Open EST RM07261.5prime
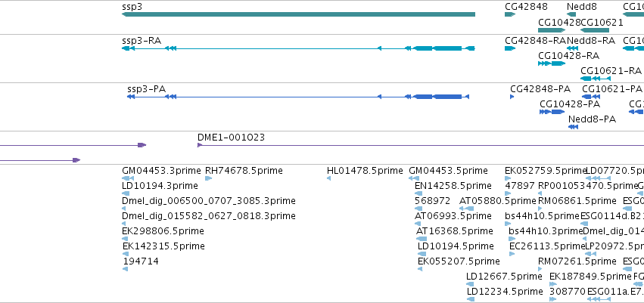The height and width of the screenshot is (303, 644). (x=577, y=261)
